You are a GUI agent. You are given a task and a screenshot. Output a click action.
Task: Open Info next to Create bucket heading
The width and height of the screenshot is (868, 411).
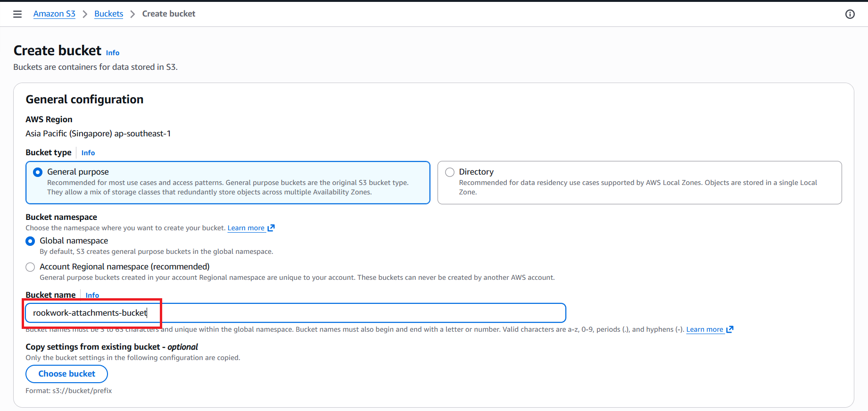tap(113, 53)
